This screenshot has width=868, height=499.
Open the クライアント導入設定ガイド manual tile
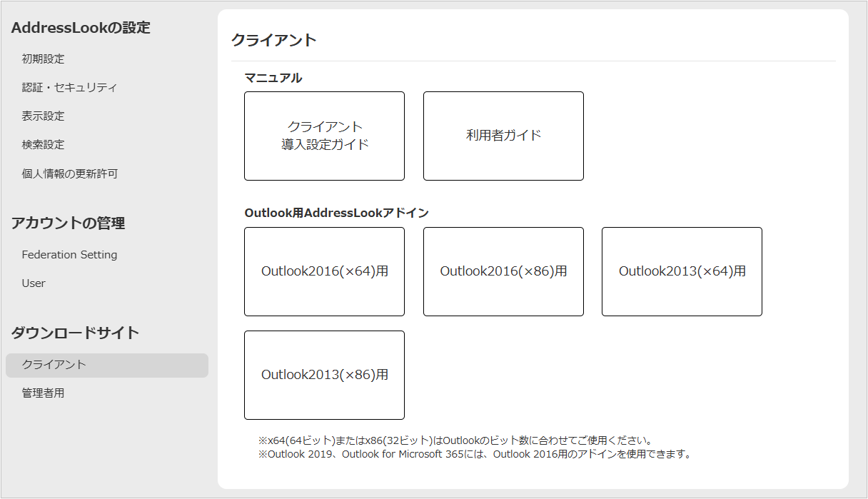coord(324,136)
